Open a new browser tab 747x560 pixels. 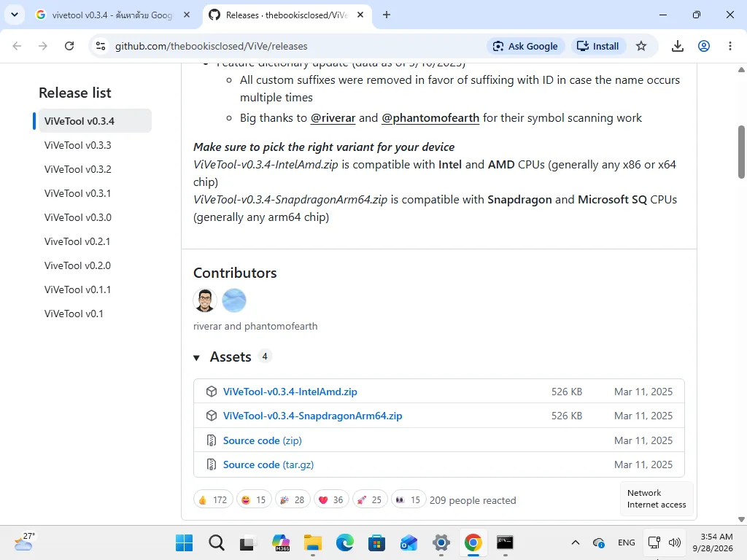pyautogui.click(x=387, y=15)
